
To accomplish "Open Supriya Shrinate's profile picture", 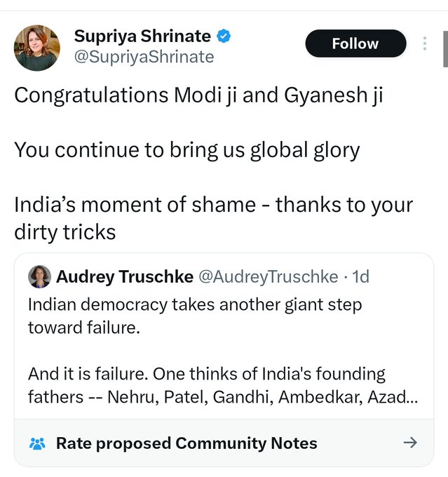I will point(37,48).
